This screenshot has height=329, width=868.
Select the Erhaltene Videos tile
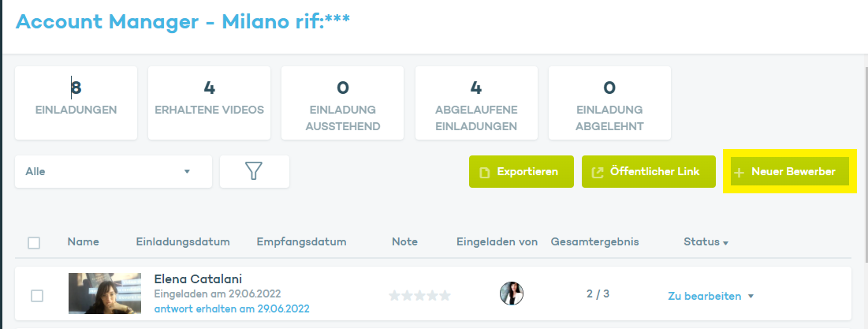click(209, 103)
